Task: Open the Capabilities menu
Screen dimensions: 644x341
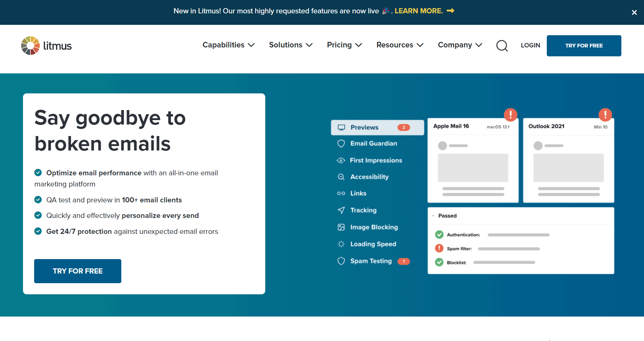Action: (229, 45)
